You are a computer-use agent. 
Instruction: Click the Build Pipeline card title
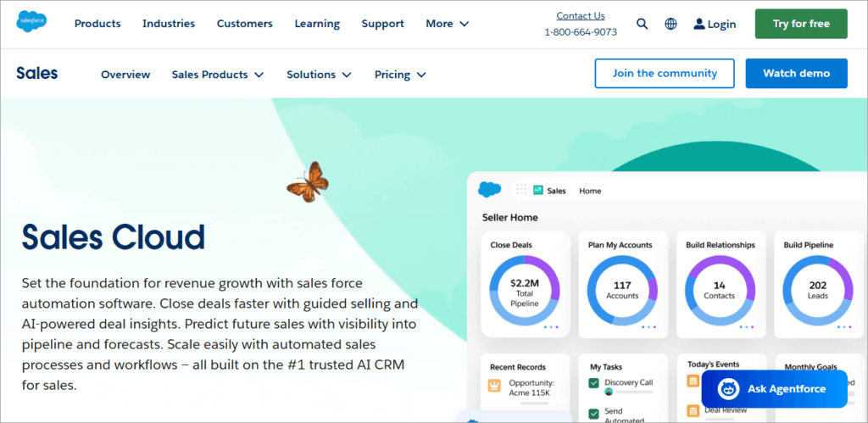[808, 245]
